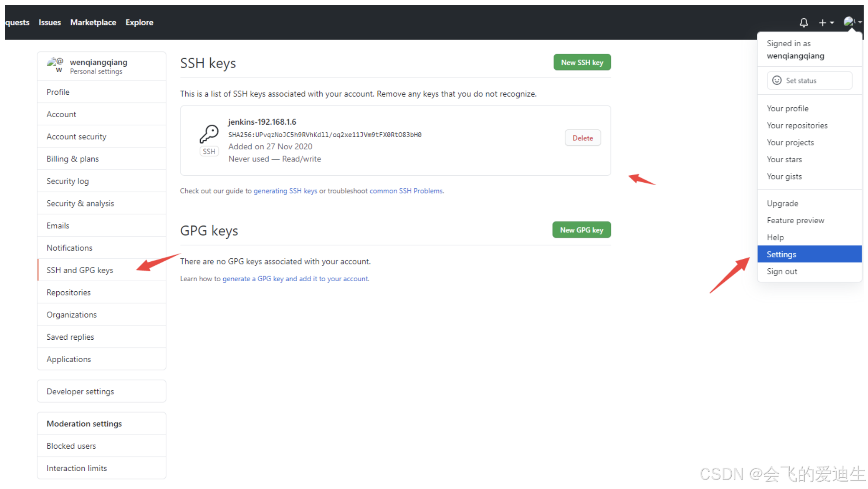Choose Your repositories in user menu
The image size is (868, 489).
(x=810, y=125)
